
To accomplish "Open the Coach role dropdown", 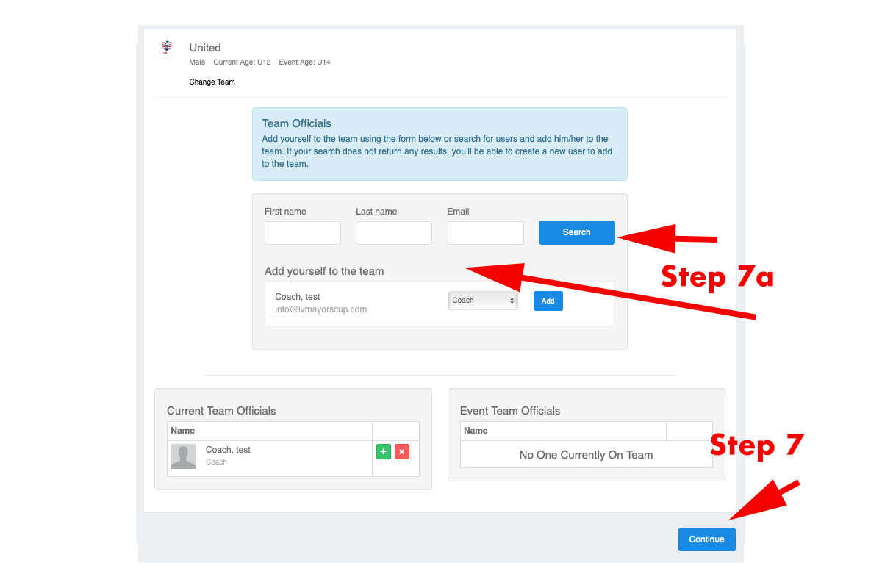I will click(482, 301).
